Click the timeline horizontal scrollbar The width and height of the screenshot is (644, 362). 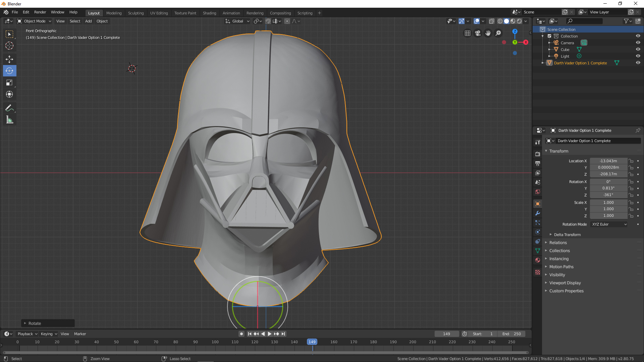click(266, 353)
